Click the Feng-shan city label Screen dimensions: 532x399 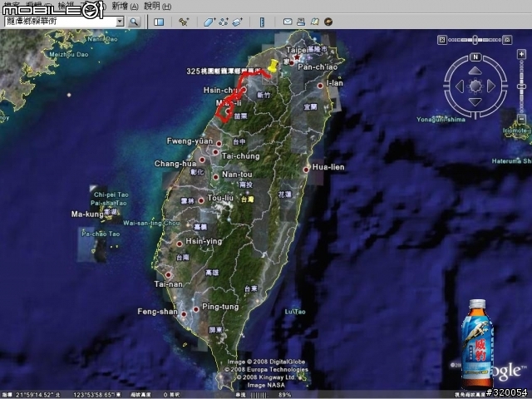(x=157, y=312)
